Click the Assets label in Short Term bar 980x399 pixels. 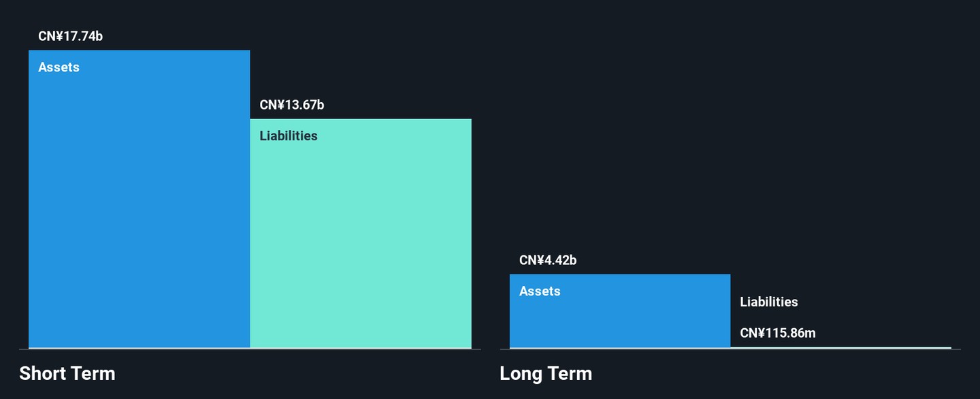59,67
